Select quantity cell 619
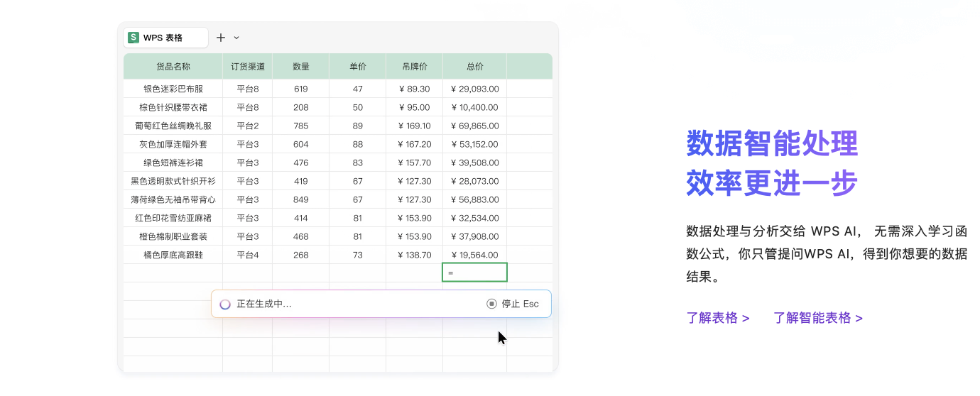The width and height of the screenshot is (980, 396). (x=301, y=89)
